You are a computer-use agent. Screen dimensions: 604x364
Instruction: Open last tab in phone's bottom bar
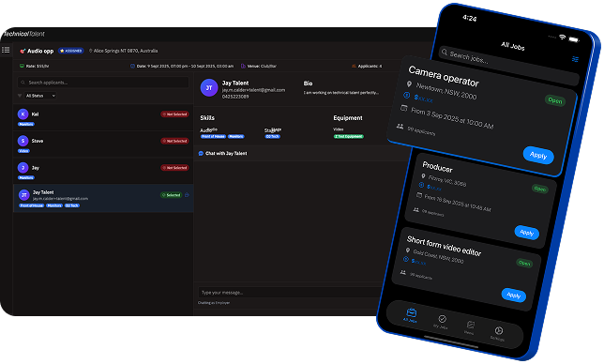498,333
